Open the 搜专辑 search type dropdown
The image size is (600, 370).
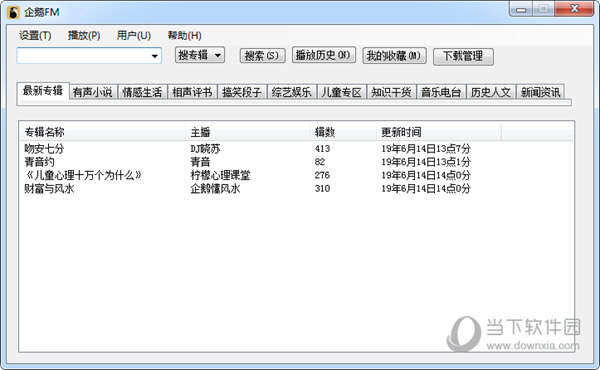point(199,55)
